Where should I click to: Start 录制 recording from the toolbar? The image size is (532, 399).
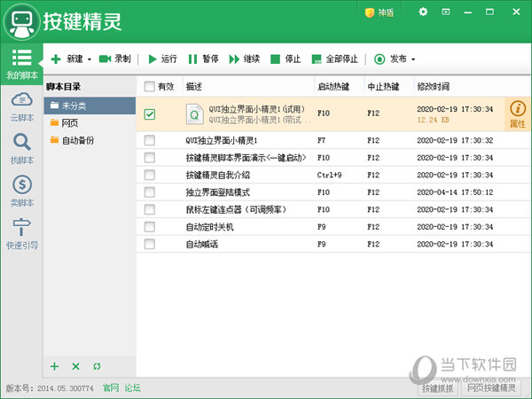pyautogui.click(x=115, y=59)
